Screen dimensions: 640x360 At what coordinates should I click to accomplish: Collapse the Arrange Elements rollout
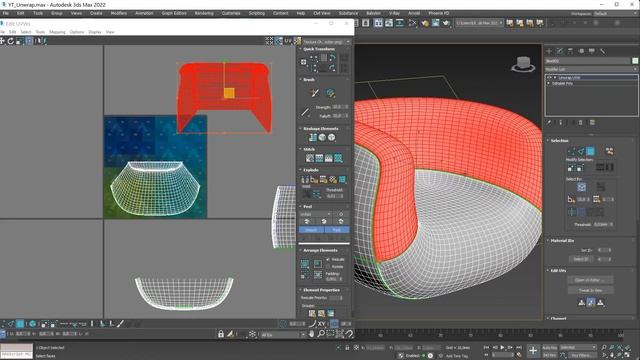320,250
